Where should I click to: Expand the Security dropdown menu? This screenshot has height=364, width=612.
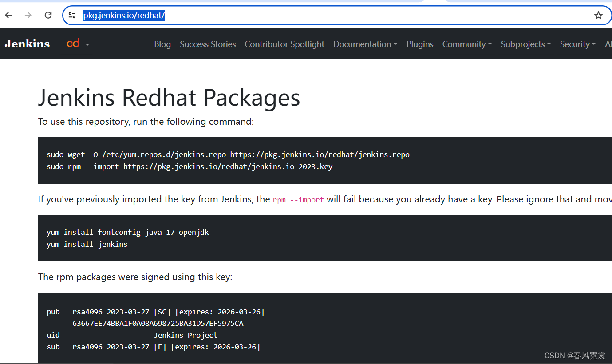(x=578, y=44)
